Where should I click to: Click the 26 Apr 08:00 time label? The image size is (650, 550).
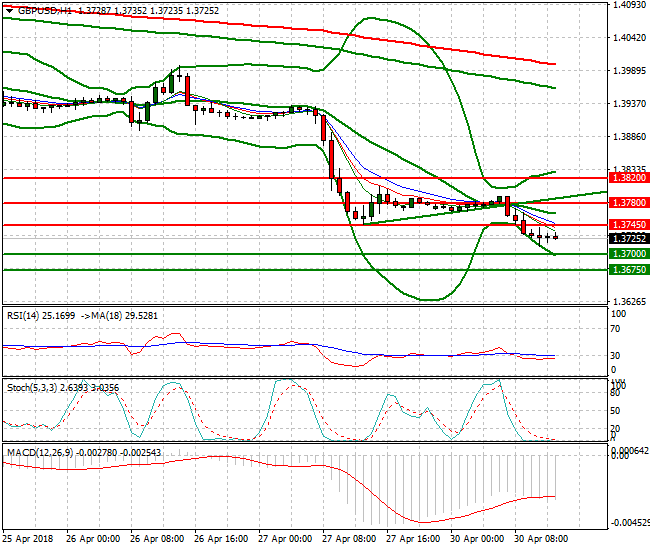[157, 539]
